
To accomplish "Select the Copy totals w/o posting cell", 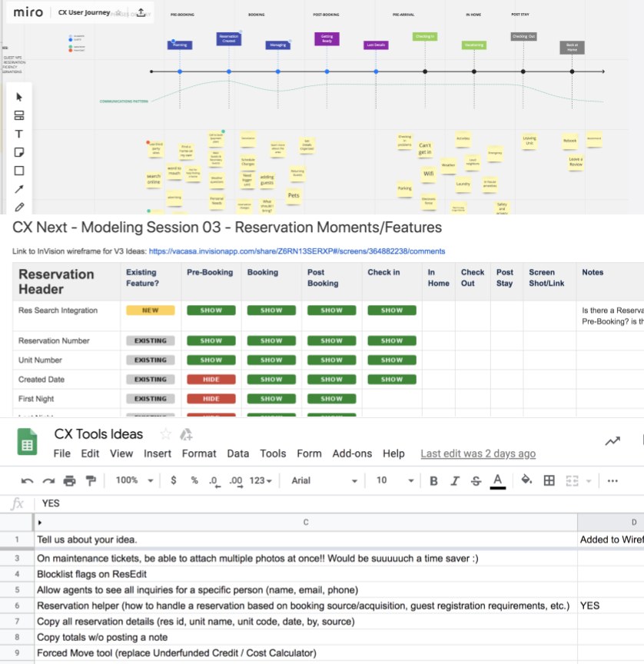I will (306, 637).
